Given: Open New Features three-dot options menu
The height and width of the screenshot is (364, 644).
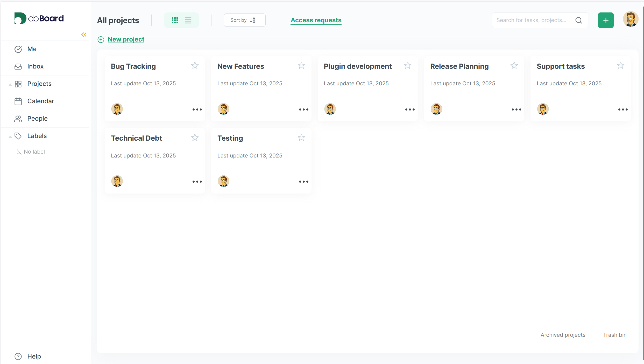Looking at the screenshot, I should pyautogui.click(x=303, y=109).
